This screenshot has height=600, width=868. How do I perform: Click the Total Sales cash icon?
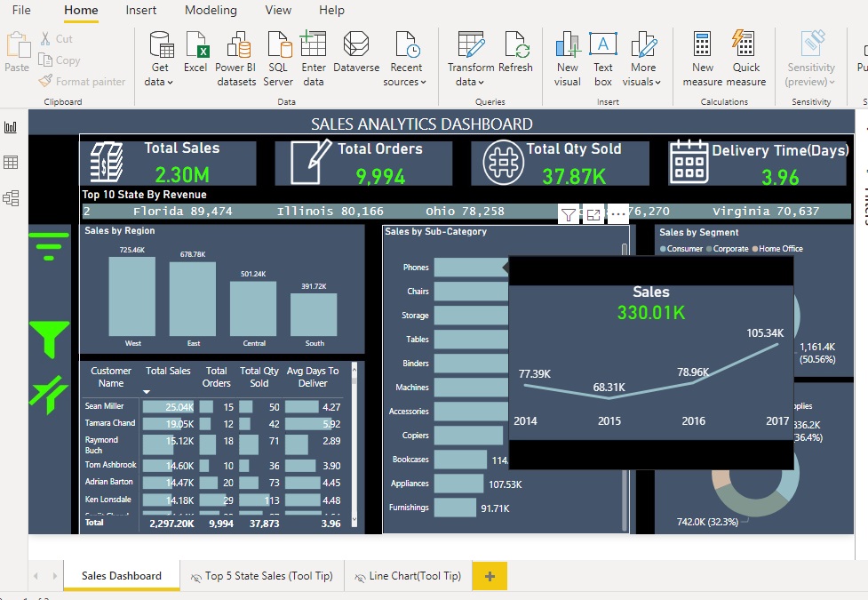(107, 163)
